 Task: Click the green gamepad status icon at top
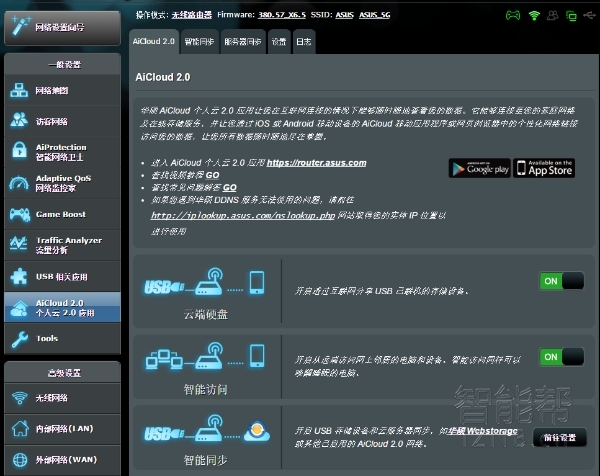[x=513, y=15]
